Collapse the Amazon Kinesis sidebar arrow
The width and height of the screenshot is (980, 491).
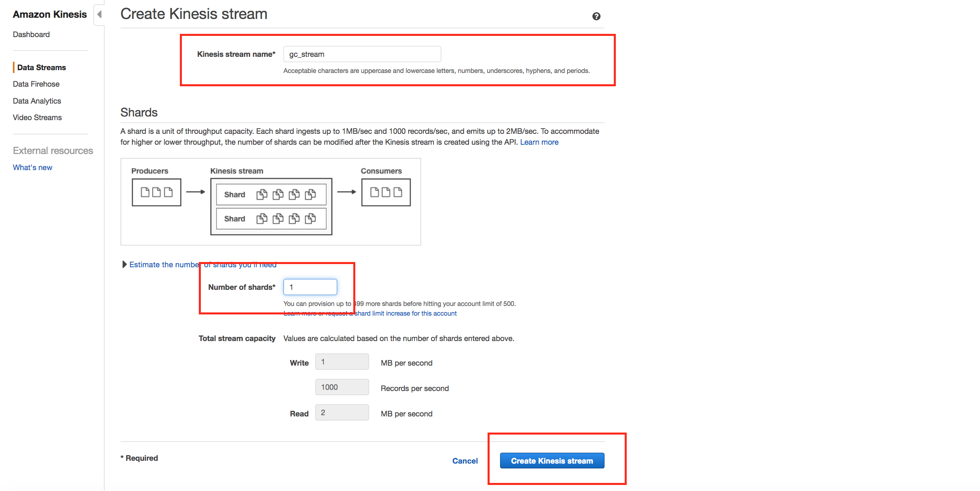[x=99, y=15]
